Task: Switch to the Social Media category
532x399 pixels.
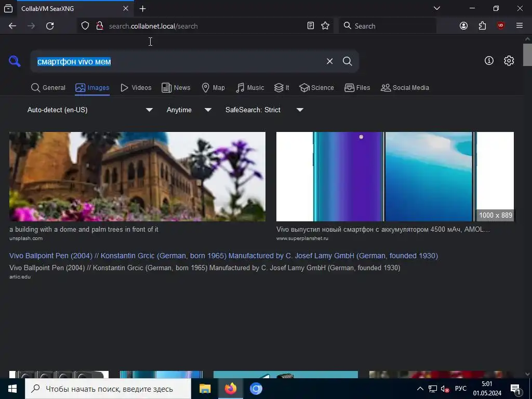Action: coord(405,87)
